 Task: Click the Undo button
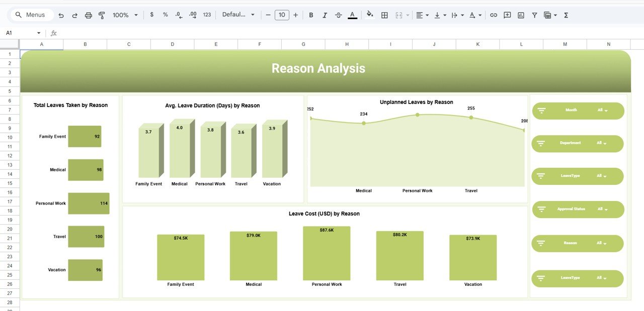pos(61,15)
